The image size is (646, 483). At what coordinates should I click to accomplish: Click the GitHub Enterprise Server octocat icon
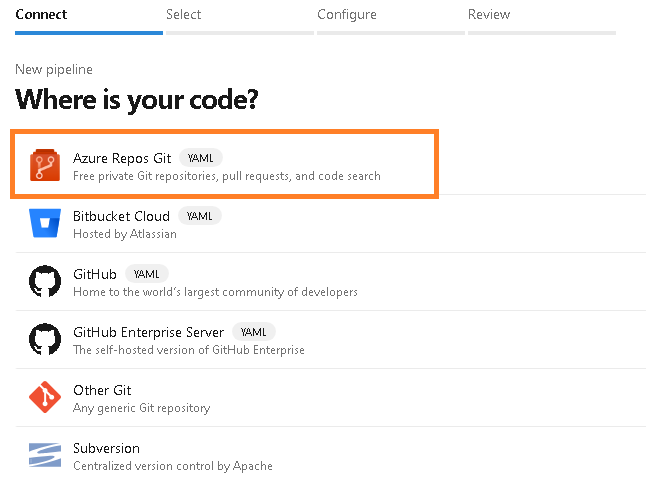point(45,340)
